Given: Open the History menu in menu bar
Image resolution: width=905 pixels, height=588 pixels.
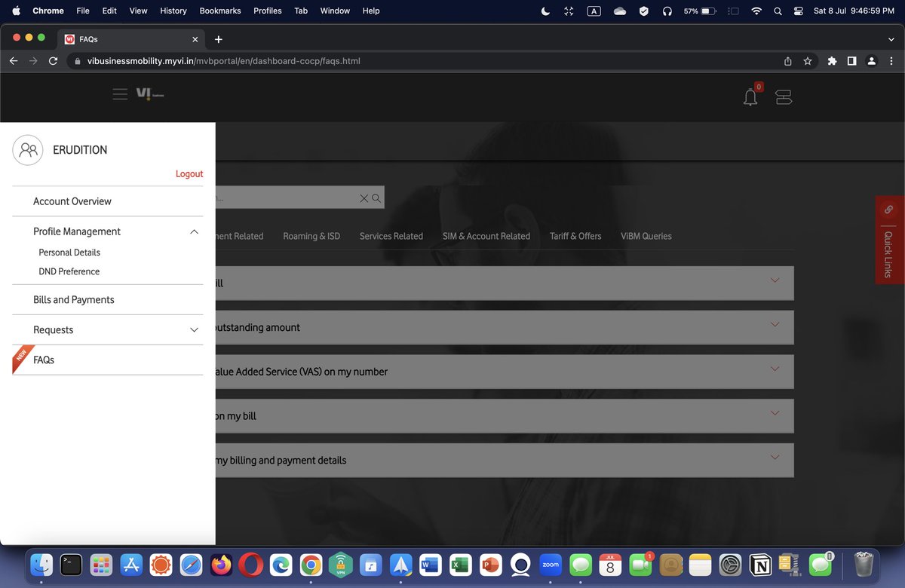Looking at the screenshot, I should pyautogui.click(x=173, y=11).
